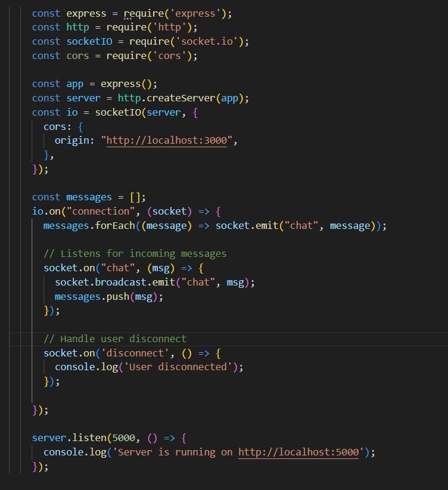Click the createServer method name
The image size is (448, 490).
pos(181,98)
